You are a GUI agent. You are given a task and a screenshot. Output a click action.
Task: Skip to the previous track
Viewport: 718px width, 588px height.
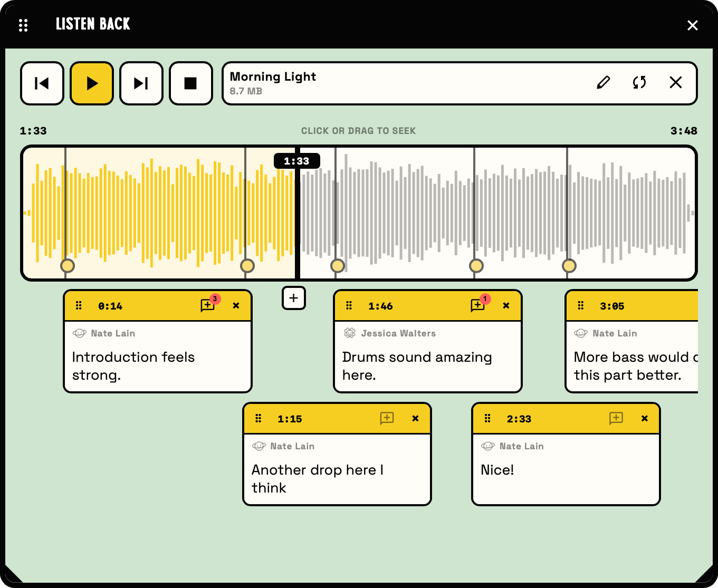click(42, 83)
